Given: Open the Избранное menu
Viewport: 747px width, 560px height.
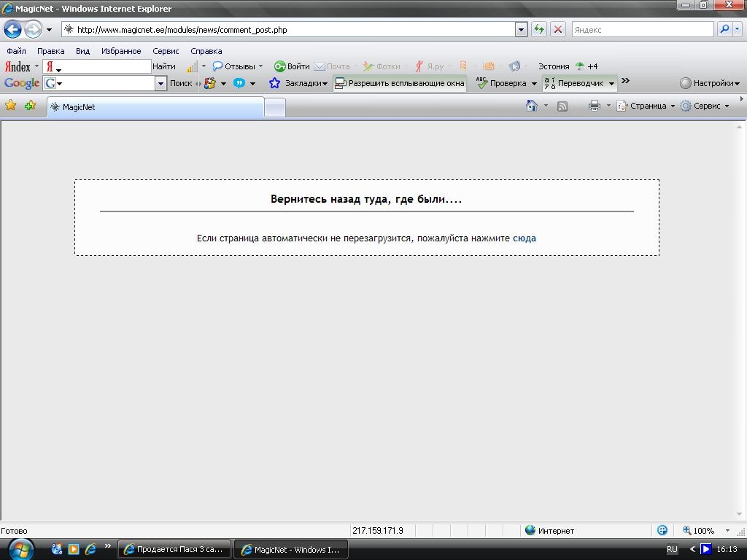Looking at the screenshot, I should [121, 51].
